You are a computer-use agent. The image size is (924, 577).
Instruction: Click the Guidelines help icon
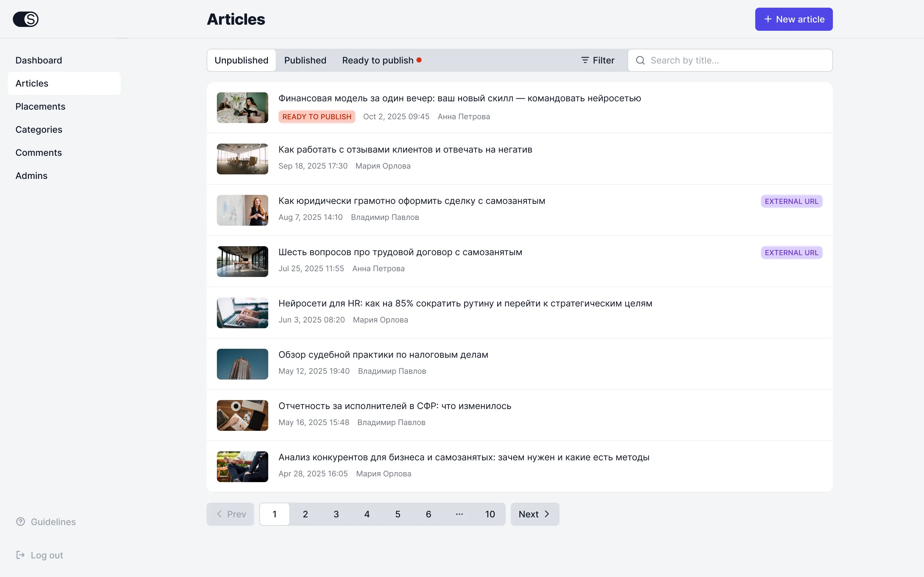point(21,521)
